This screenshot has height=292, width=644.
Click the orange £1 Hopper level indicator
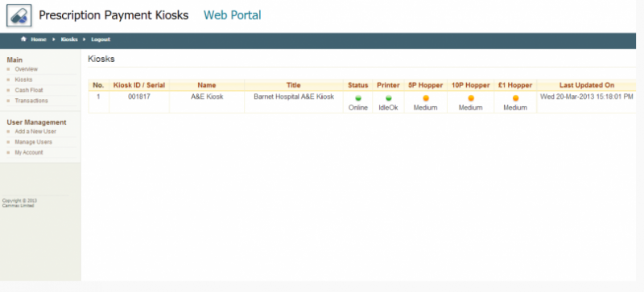tap(516, 98)
